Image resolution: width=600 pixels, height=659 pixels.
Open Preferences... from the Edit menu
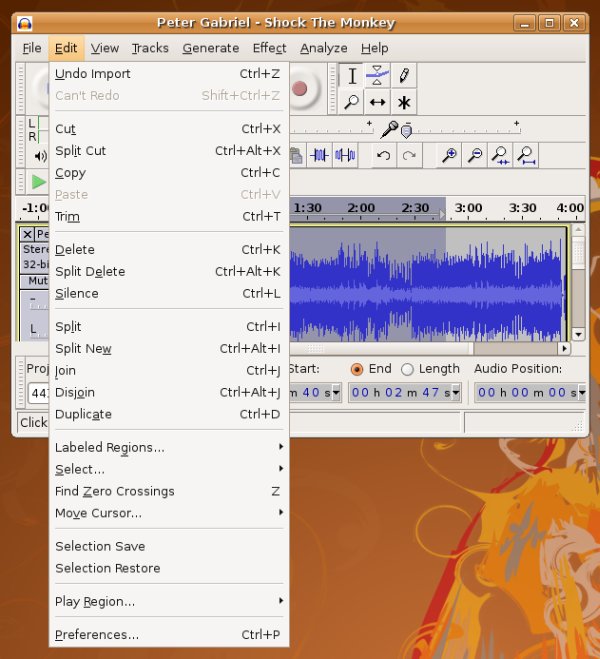[x=168, y=634]
